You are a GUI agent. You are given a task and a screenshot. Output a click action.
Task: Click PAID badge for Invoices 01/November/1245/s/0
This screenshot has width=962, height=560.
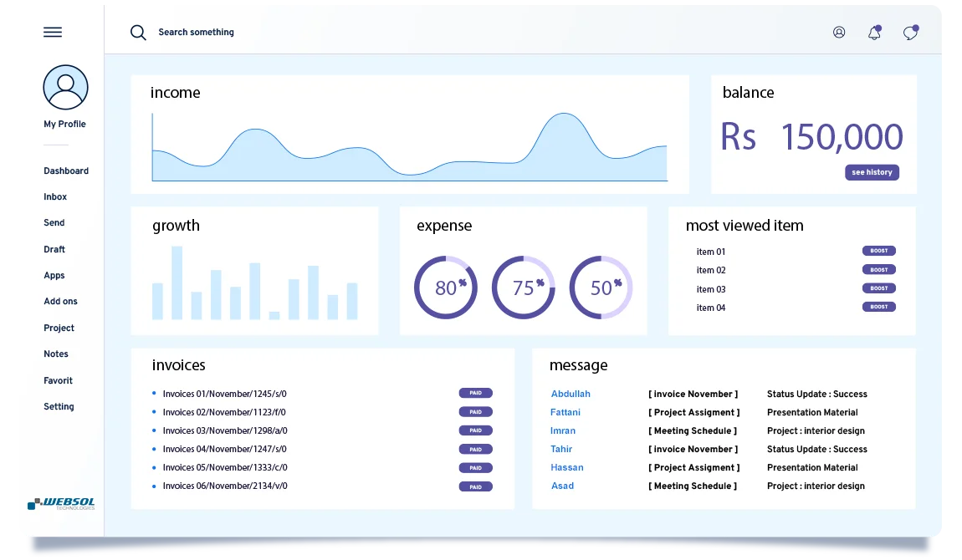[475, 393]
